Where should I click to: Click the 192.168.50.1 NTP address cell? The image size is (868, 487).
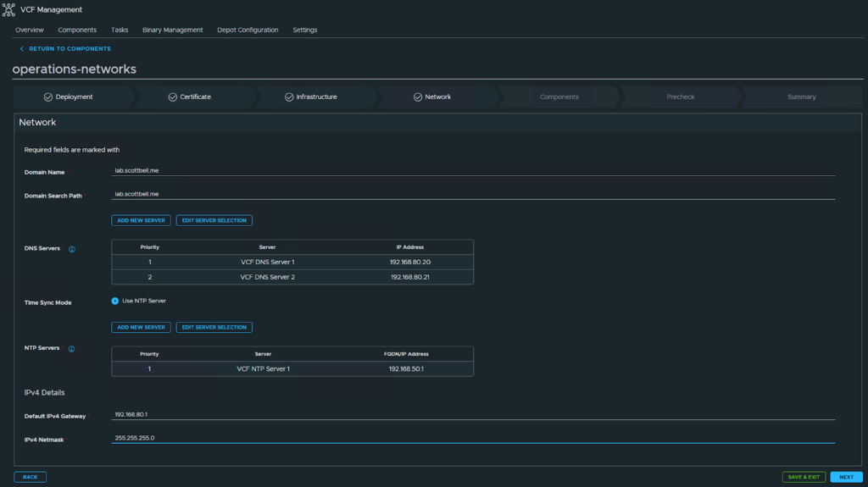click(x=406, y=369)
